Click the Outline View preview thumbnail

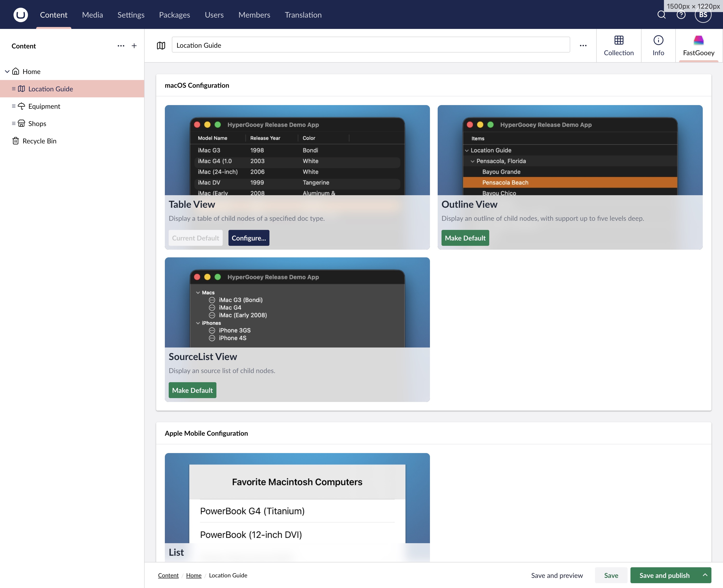pyautogui.click(x=570, y=150)
